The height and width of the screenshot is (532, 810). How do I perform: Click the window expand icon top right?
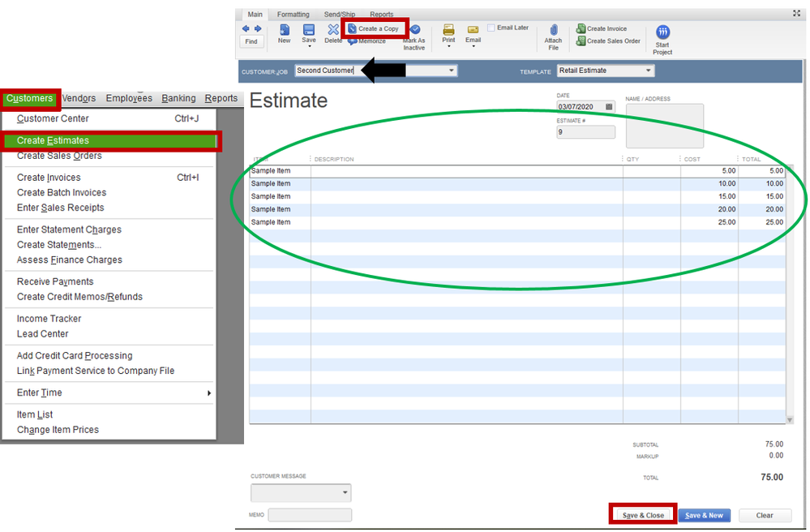point(796,14)
